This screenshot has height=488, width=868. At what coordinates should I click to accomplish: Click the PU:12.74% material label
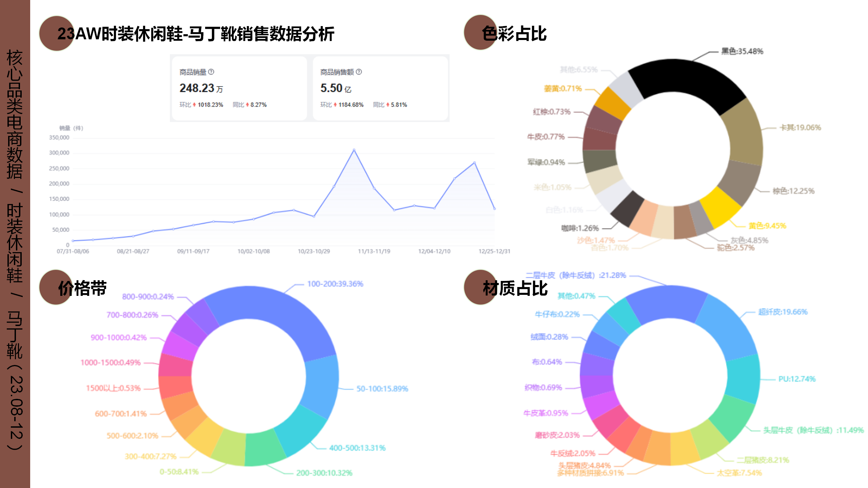pyautogui.click(x=797, y=379)
